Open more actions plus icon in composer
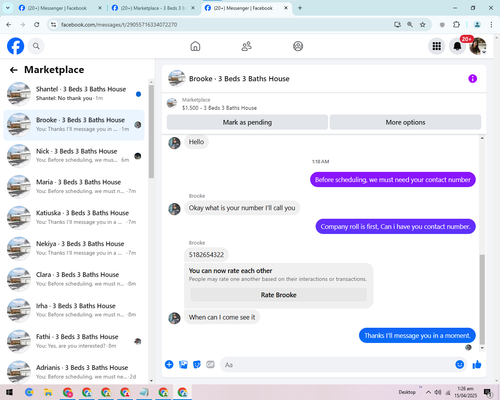500x400 pixels. [x=169, y=365]
